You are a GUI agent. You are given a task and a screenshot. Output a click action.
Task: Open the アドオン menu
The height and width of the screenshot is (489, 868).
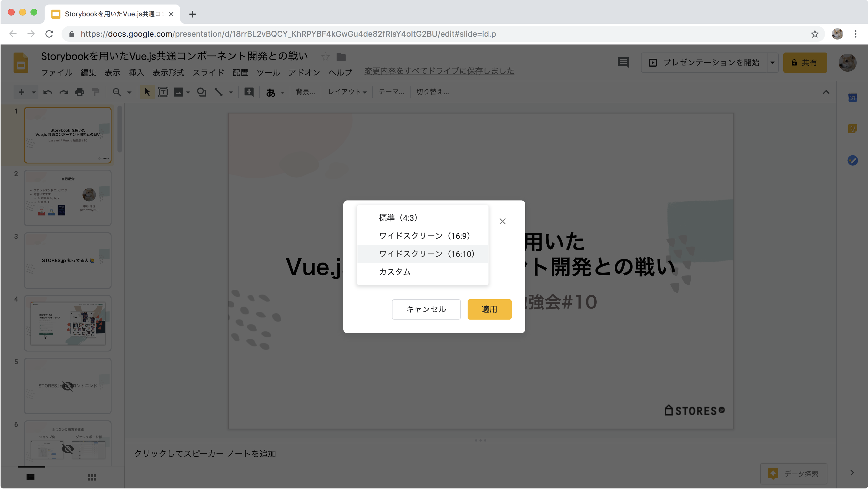coord(304,73)
